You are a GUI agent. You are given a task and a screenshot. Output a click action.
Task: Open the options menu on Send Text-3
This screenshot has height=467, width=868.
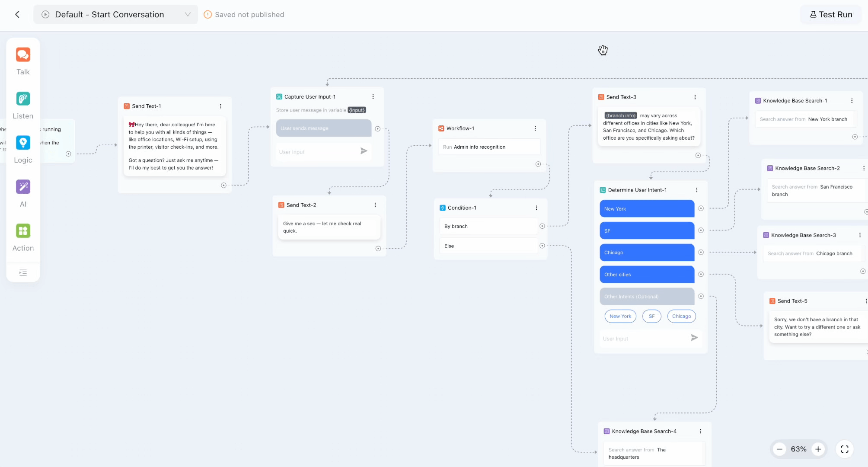[695, 97]
